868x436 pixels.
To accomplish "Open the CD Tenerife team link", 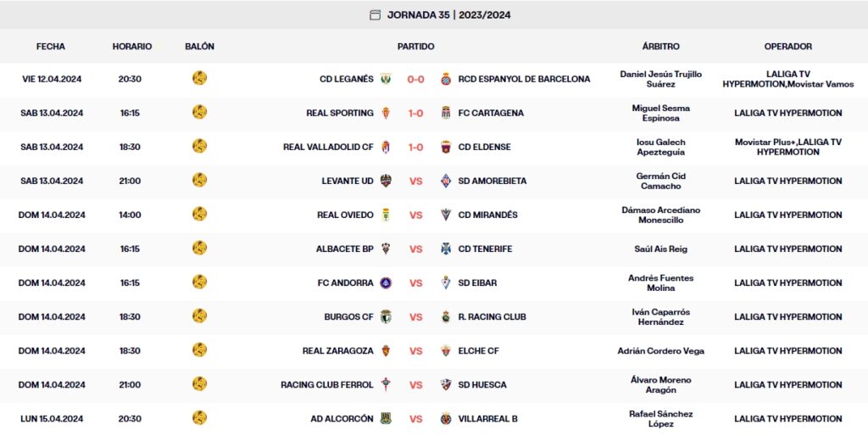I will coord(485,249).
